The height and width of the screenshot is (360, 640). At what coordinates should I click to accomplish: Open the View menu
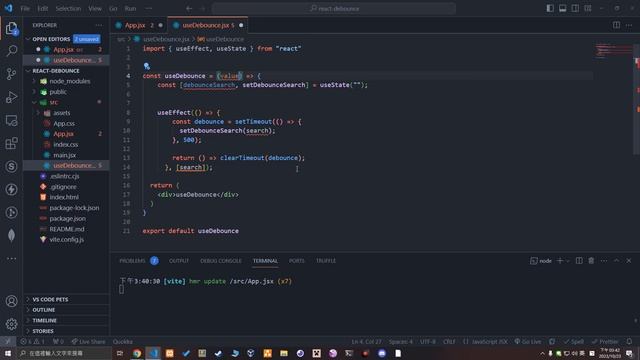tap(95, 8)
